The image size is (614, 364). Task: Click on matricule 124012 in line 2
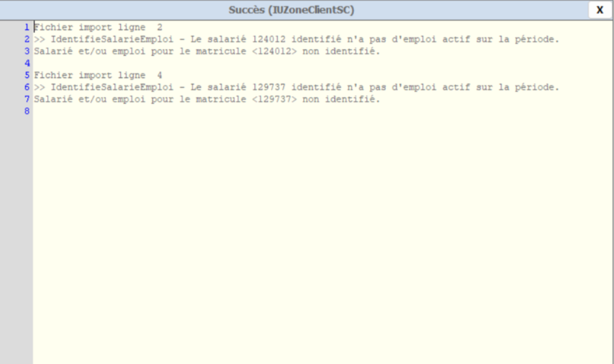pyautogui.click(x=269, y=39)
